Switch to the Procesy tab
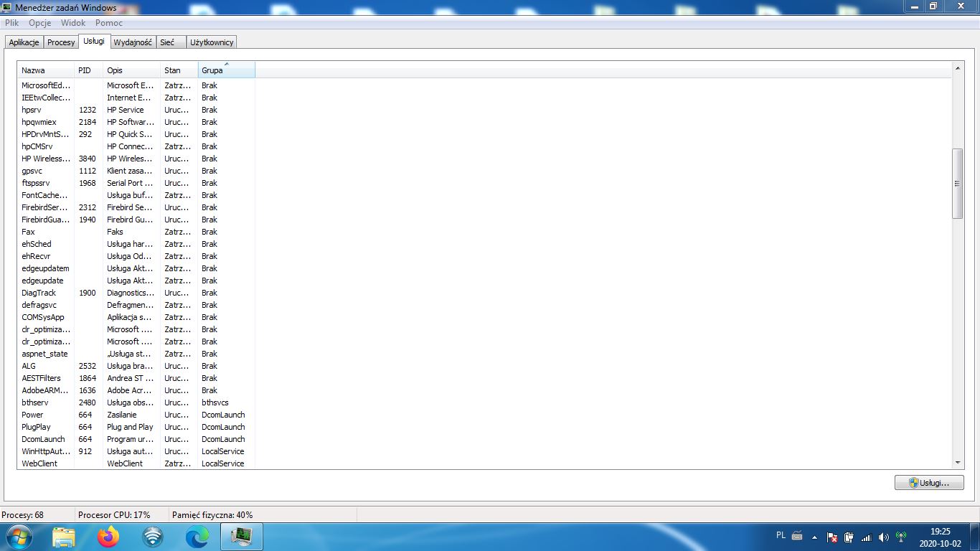 [61, 42]
